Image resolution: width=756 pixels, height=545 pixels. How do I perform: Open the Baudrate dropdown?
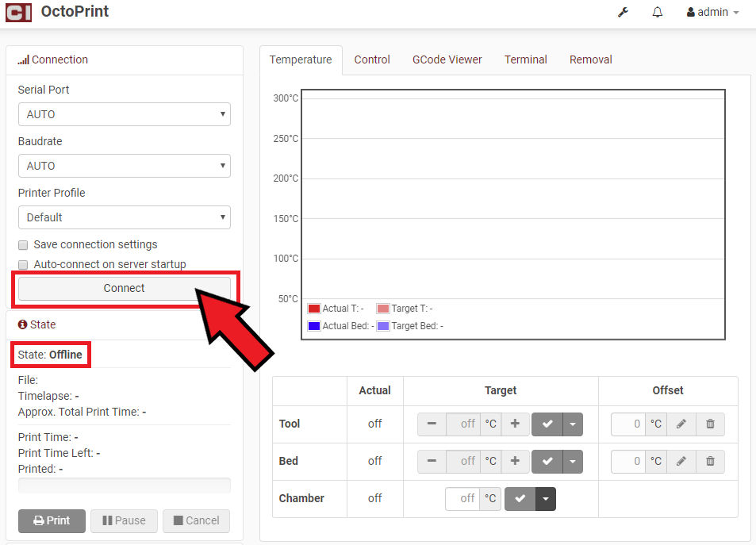coord(125,166)
